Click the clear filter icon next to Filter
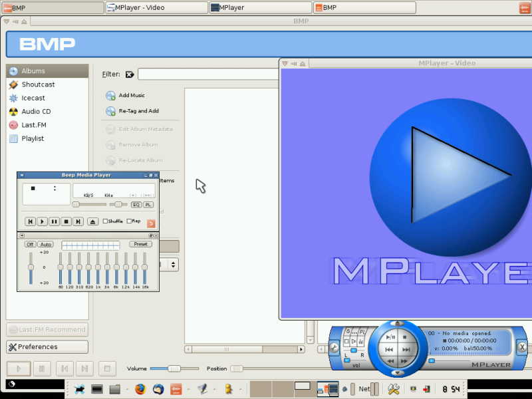Image resolution: width=532 pixels, height=399 pixels. [x=129, y=74]
